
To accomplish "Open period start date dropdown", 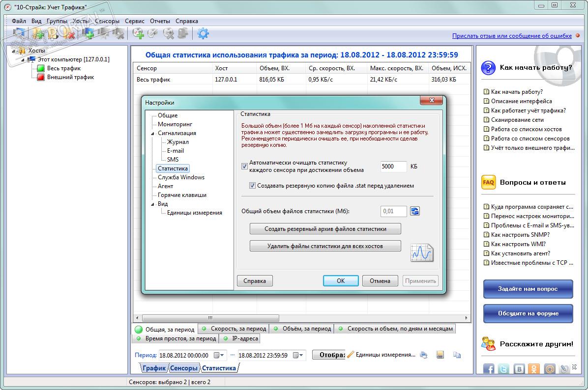I will coord(219,355).
